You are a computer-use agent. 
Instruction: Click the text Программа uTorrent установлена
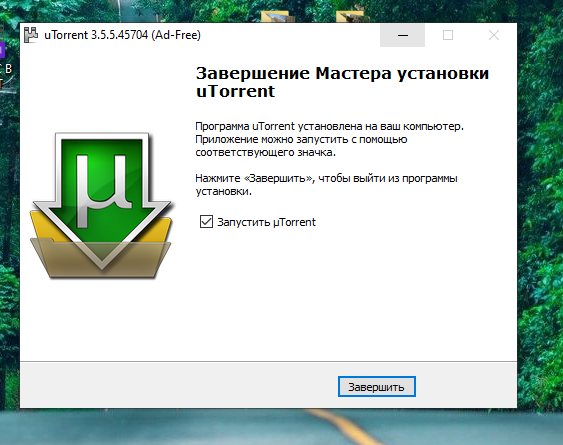(279, 126)
